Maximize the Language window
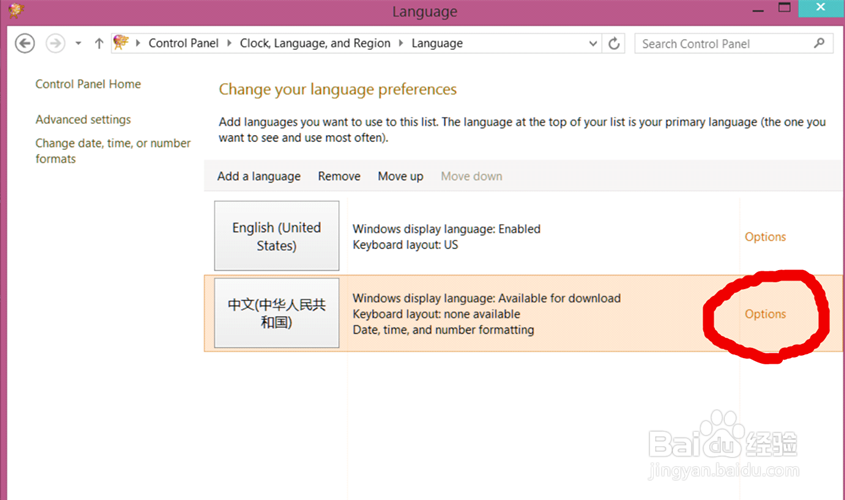 pyautogui.click(x=785, y=8)
